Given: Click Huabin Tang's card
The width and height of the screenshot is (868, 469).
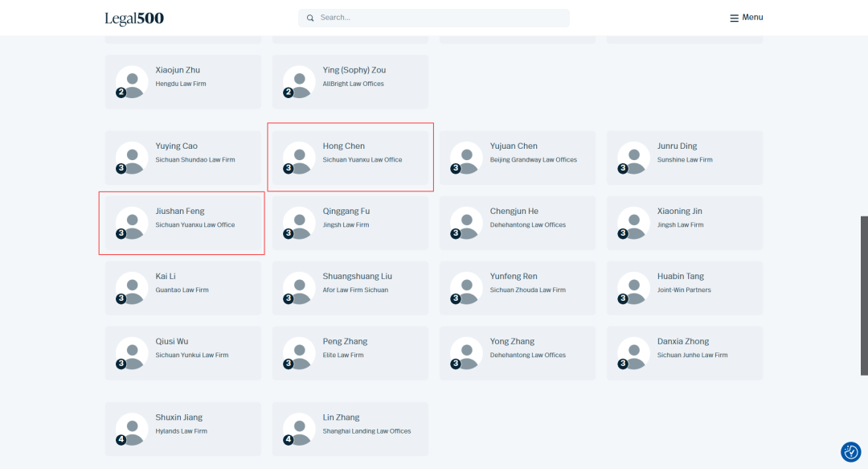Looking at the screenshot, I should (x=685, y=288).
